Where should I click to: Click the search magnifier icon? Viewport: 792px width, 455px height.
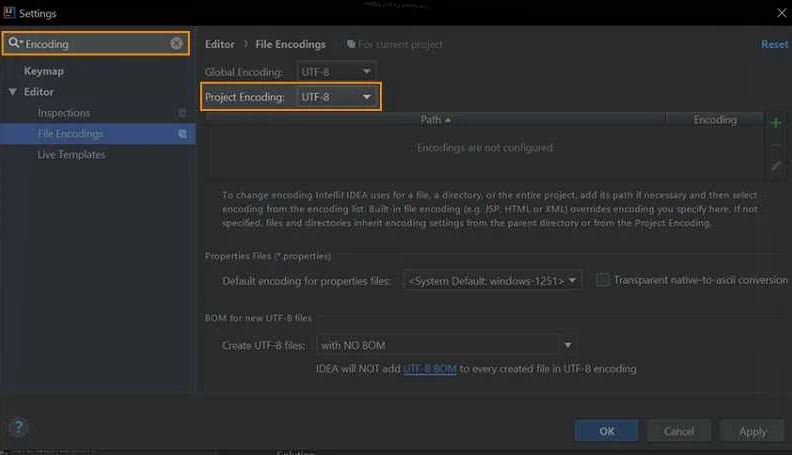[x=15, y=43]
